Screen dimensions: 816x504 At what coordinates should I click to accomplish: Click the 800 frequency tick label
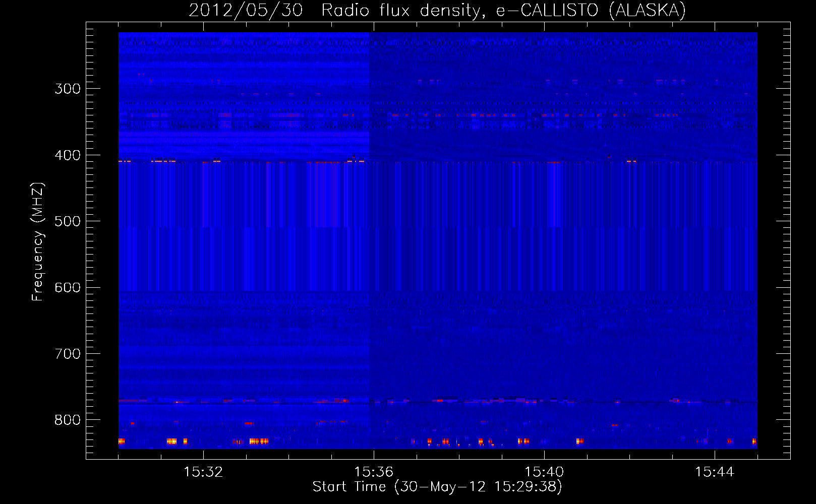tap(68, 420)
